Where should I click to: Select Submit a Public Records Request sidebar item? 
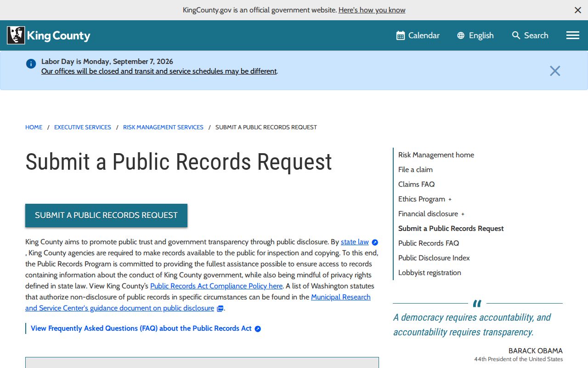451,229
